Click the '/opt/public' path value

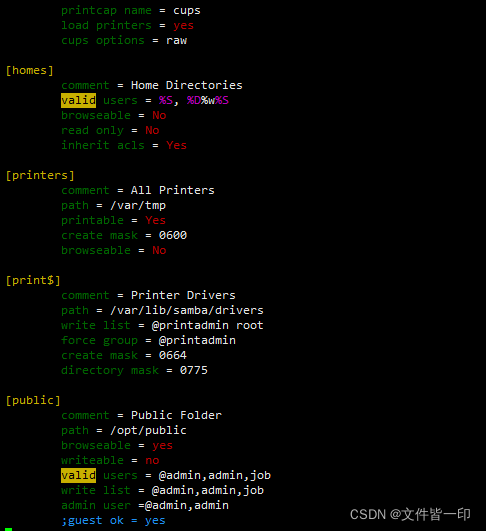pyautogui.click(x=148, y=430)
